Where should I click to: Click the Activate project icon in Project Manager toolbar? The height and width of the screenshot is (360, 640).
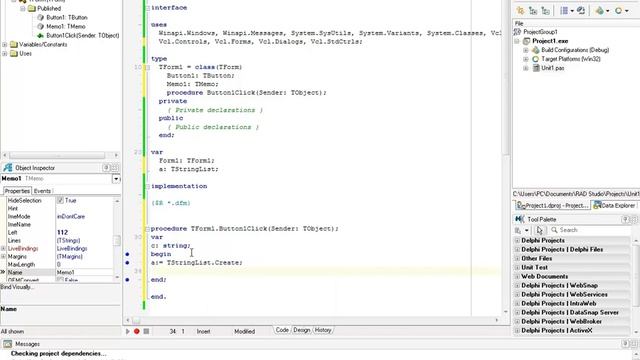pyautogui.click(x=520, y=11)
